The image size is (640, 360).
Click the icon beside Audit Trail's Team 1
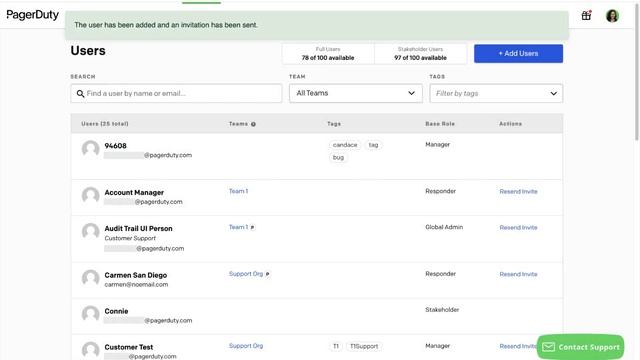tap(253, 227)
